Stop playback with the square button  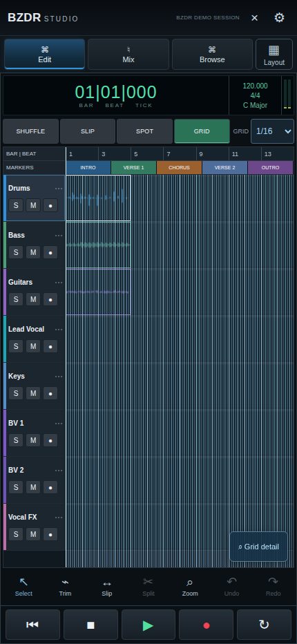90,625
